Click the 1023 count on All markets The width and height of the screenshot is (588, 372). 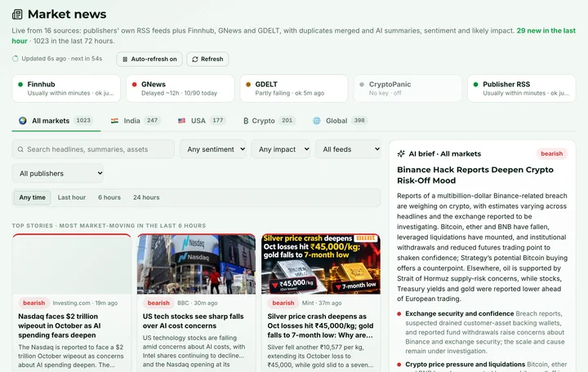coord(83,120)
